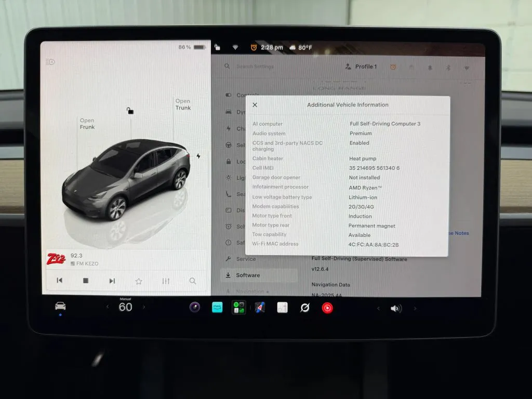The width and height of the screenshot is (532, 399).
Task: Tap the Wi-Fi icon in the status bar
Action: click(235, 47)
